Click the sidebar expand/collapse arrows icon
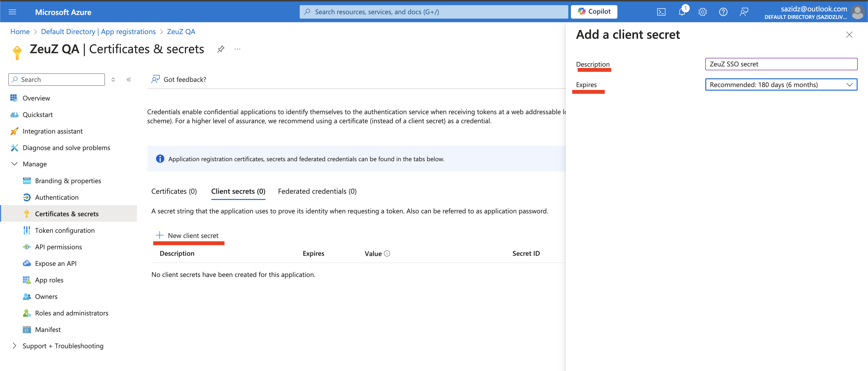The height and width of the screenshot is (371, 868). pyautogui.click(x=113, y=80)
